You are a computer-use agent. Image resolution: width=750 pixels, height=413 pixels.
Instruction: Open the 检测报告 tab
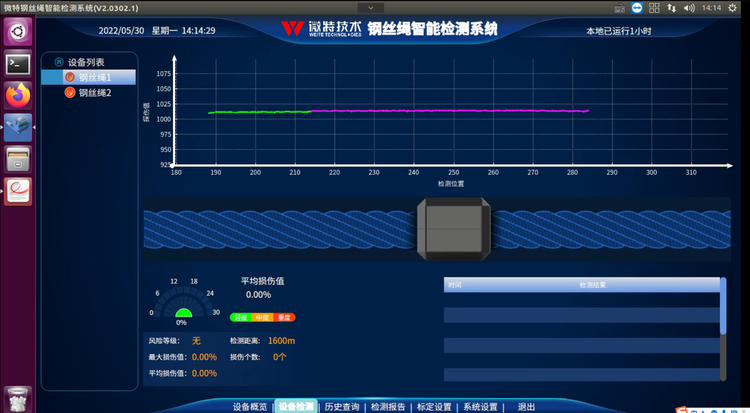point(388,407)
